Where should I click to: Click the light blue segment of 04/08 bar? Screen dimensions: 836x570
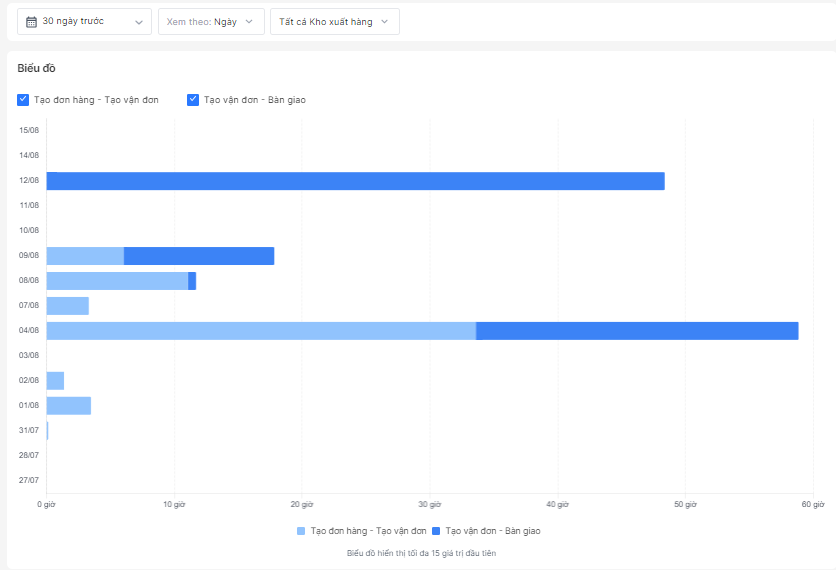(x=260, y=331)
